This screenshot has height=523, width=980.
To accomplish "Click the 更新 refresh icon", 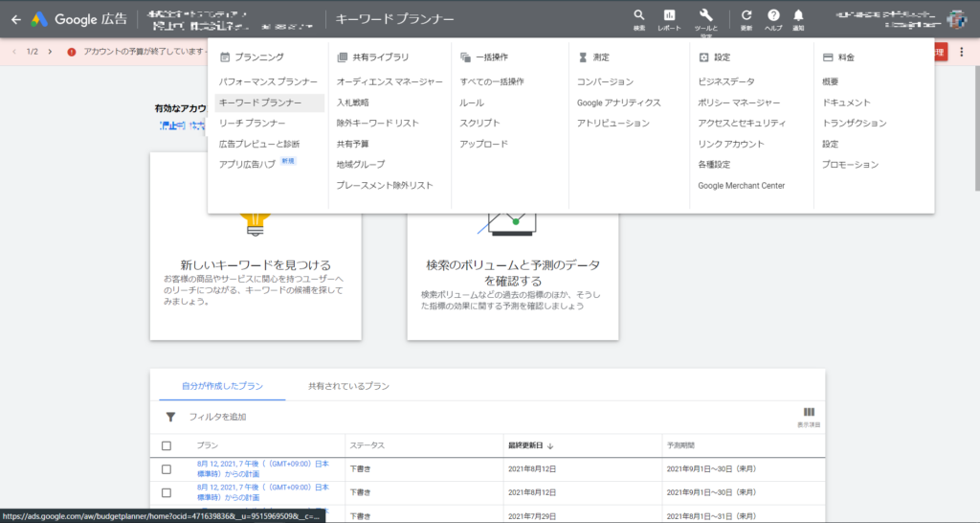I will pos(746,15).
